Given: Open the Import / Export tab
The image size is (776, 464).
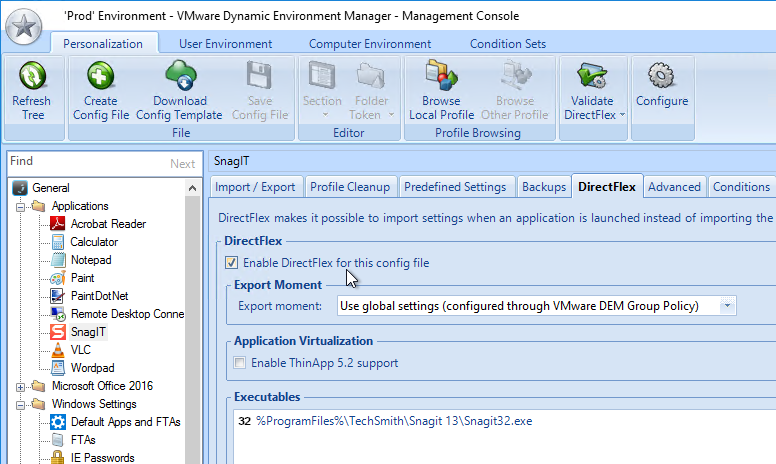Looking at the screenshot, I should coord(255,187).
